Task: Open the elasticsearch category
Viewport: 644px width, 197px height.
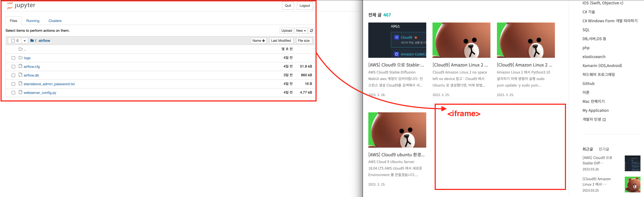Action: [x=594, y=57]
